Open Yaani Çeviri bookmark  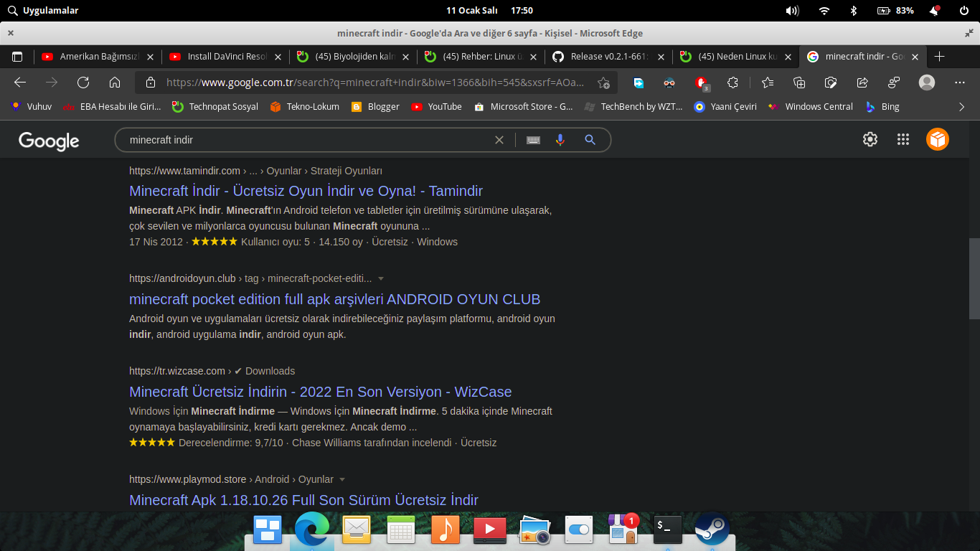pyautogui.click(x=725, y=106)
